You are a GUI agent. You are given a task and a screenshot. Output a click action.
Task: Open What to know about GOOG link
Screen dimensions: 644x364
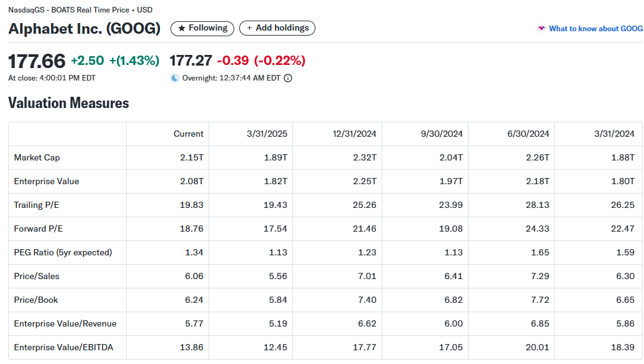[x=595, y=29]
